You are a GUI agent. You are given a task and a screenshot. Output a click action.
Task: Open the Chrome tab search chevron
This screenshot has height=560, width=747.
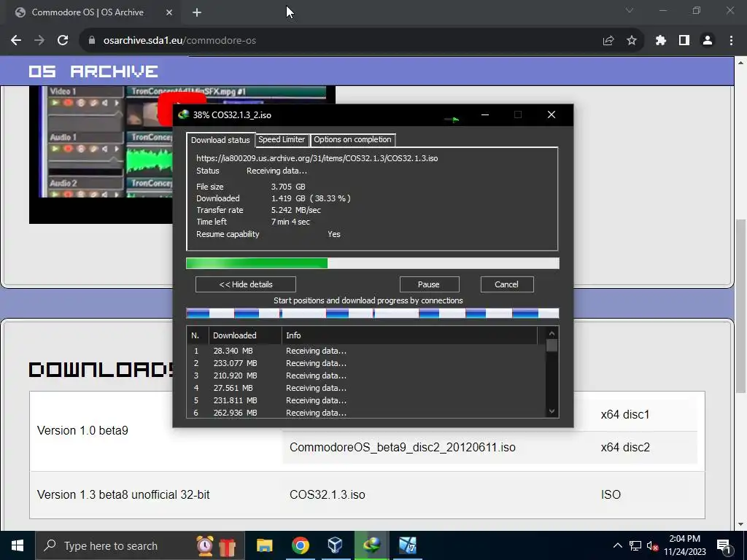click(x=630, y=10)
